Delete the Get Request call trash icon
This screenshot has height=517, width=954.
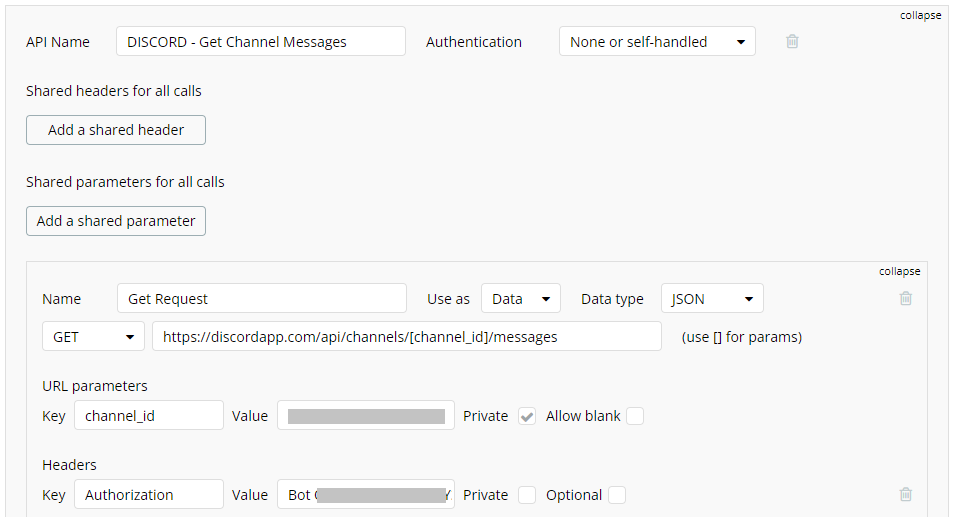pyautogui.click(x=905, y=298)
